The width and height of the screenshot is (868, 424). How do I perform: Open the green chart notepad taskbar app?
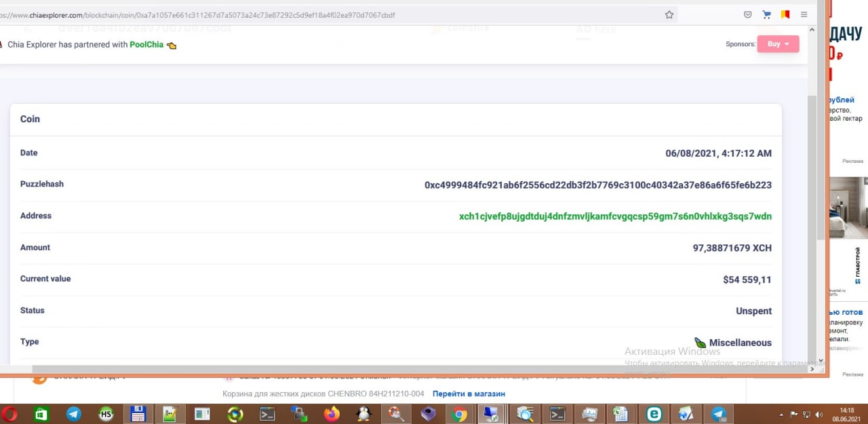[x=170, y=414]
